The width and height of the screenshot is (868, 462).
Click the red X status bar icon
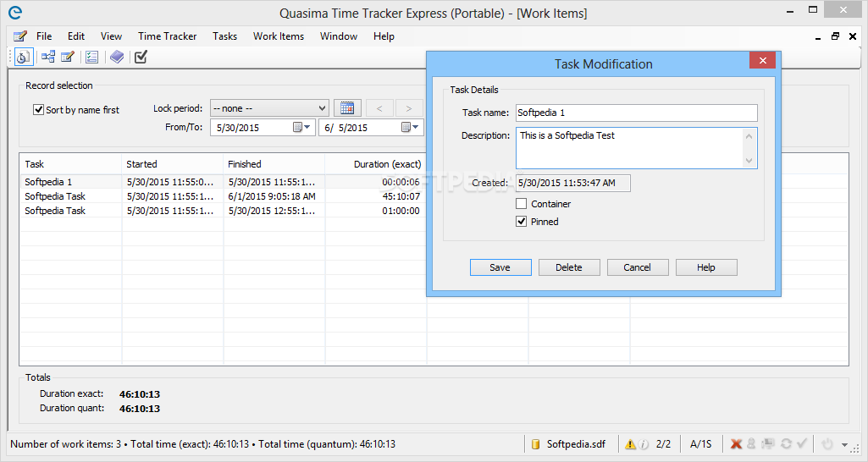(x=736, y=443)
